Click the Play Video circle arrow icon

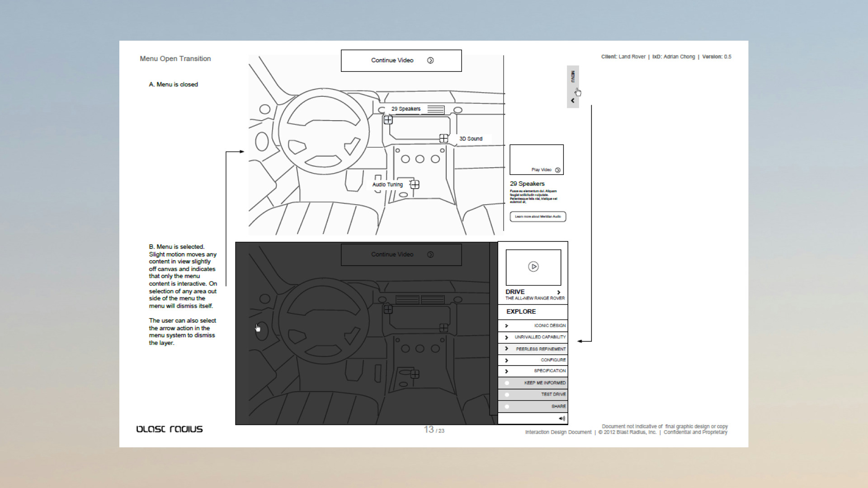(x=558, y=170)
